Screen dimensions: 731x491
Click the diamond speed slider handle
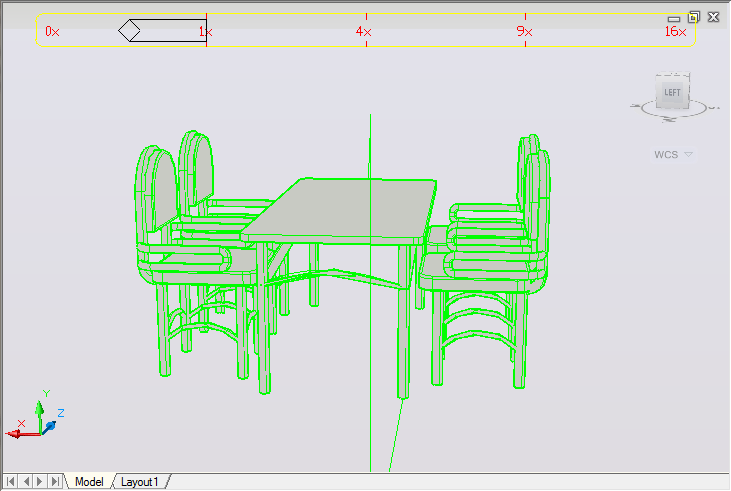tap(129, 31)
